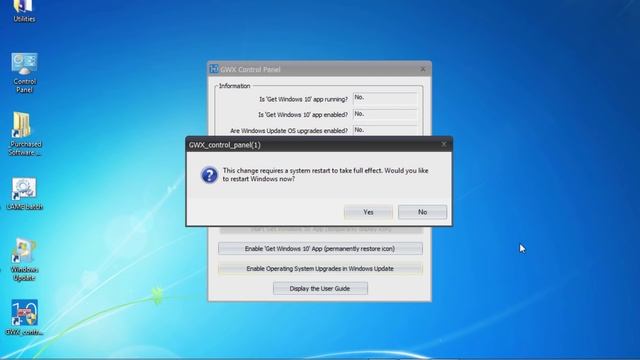Open the Utilities desktop folder icon
Image resolution: width=640 pixels, height=360 pixels.
tap(24, 11)
